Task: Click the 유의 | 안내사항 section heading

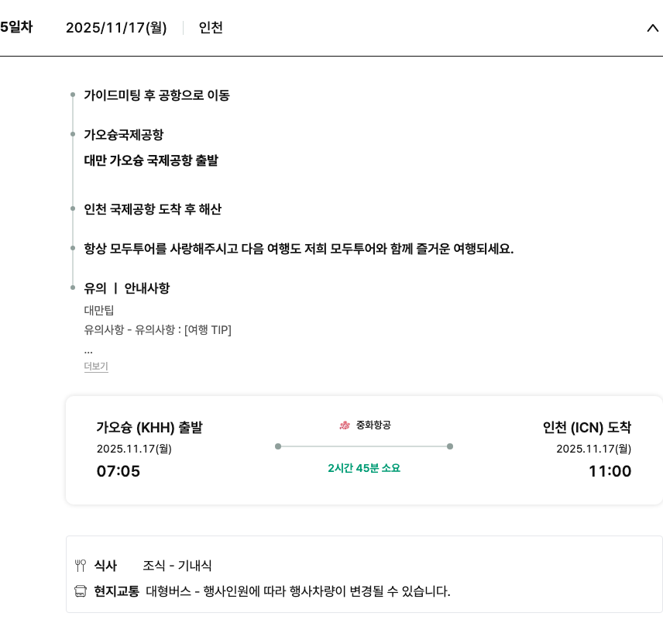Action: (126, 288)
